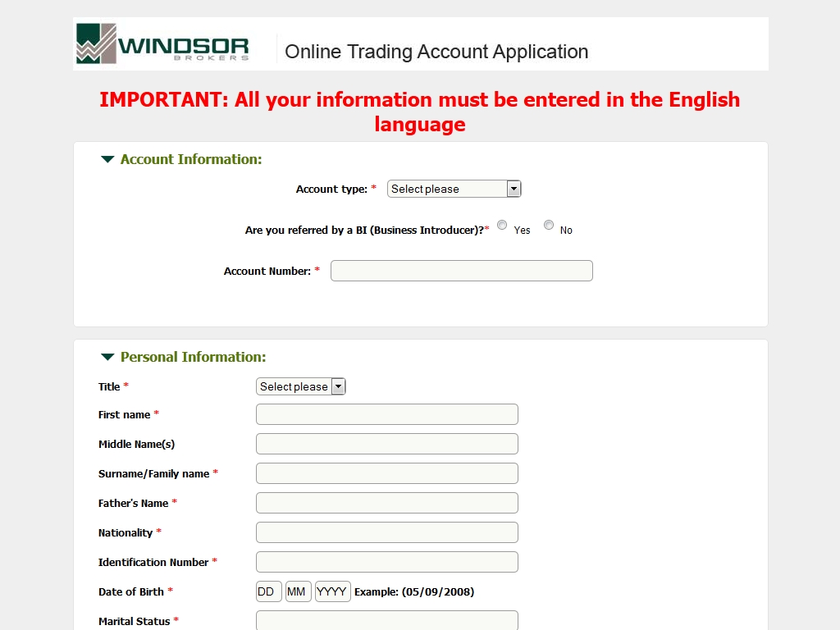Focus the Marital Status field
The width and height of the screenshot is (840, 630).
coord(386,620)
